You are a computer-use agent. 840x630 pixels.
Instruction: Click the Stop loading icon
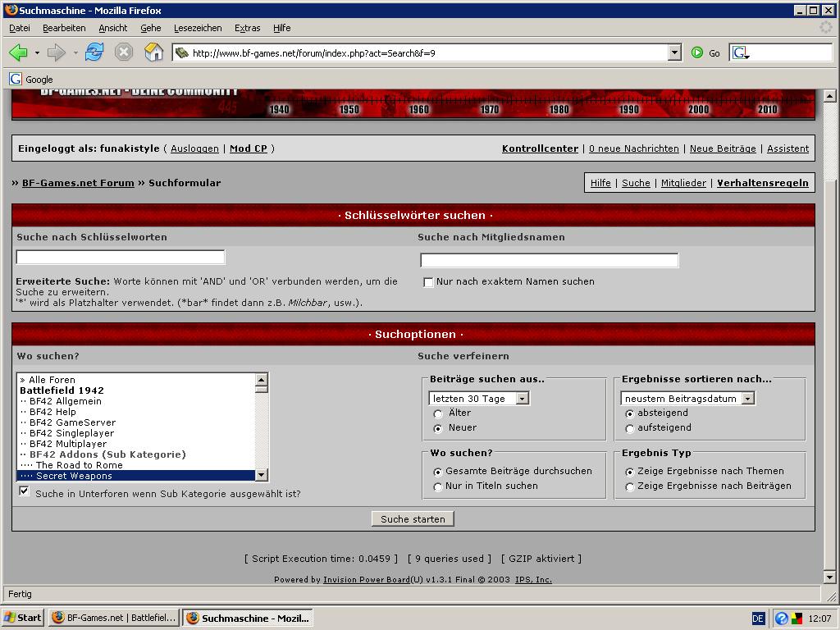pos(124,52)
